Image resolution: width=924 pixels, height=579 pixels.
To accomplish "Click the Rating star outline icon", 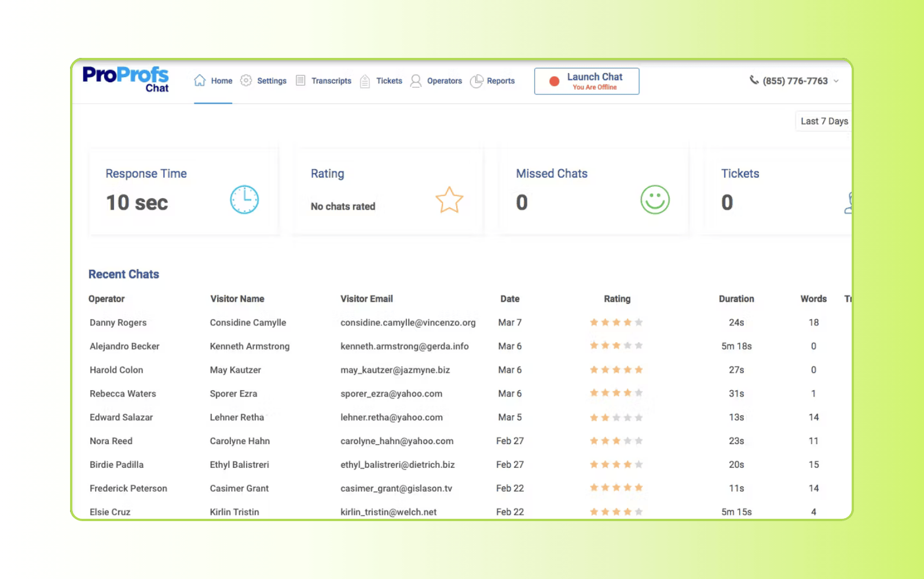I will [449, 200].
